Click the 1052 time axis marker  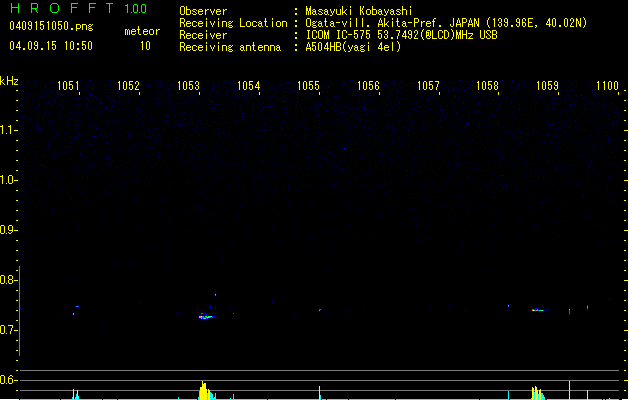click(128, 85)
